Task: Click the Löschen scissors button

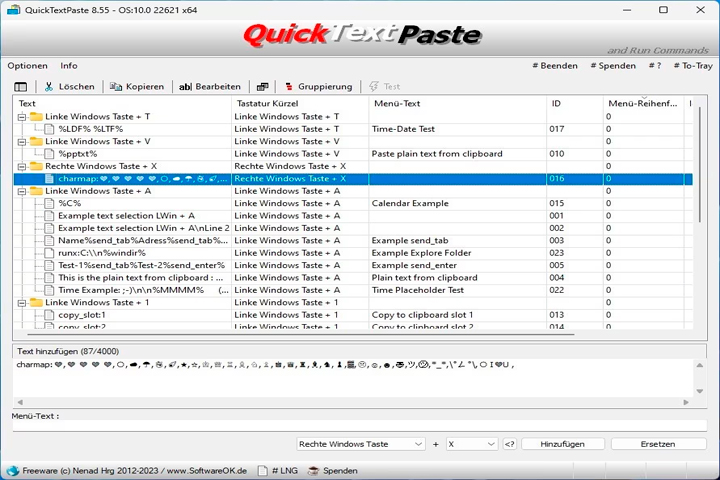Action: coord(69,86)
